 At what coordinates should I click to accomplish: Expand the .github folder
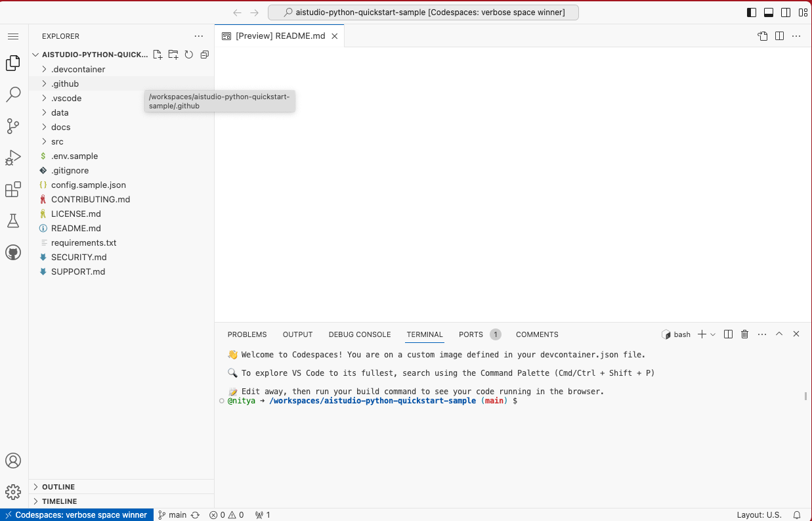click(x=121, y=83)
